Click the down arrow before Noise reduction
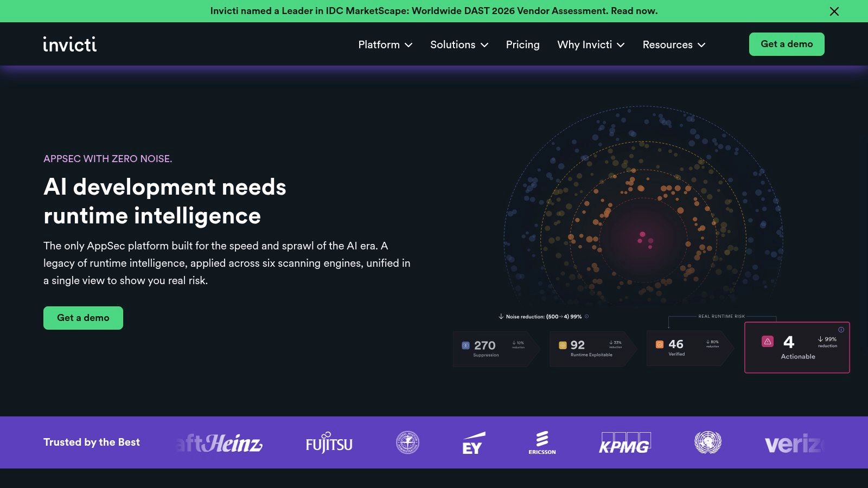 point(501,317)
